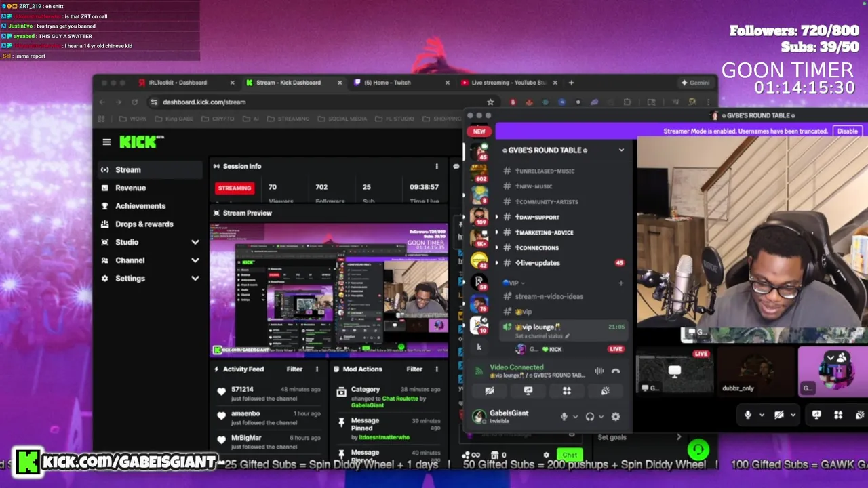Toggle camera in call controls bar
The image size is (868, 488).
coord(779,415)
